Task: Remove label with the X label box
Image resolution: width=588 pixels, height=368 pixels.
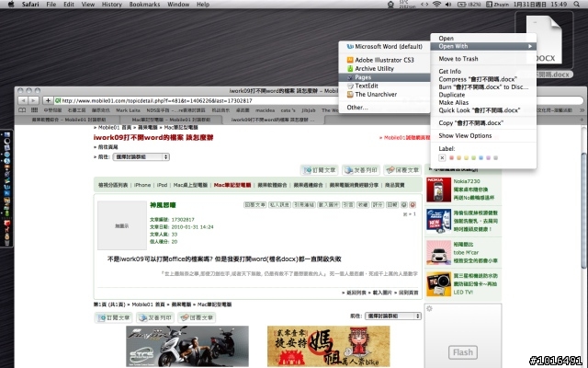Action: pos(442,157)
